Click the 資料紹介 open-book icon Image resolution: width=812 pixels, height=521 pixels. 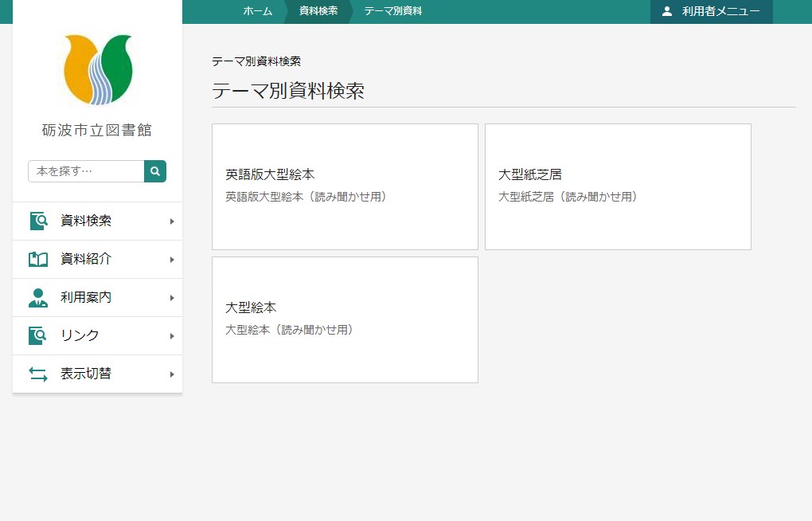tap(37, 259)
